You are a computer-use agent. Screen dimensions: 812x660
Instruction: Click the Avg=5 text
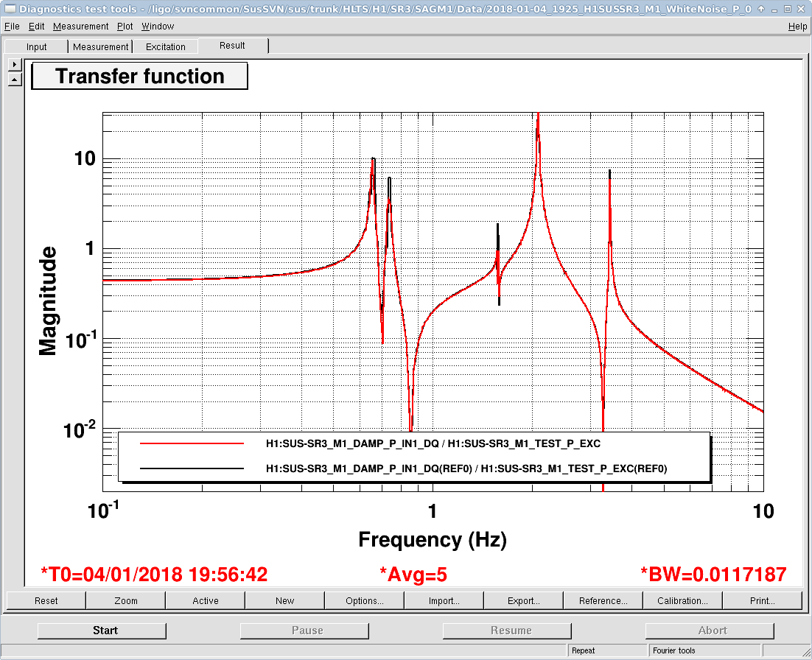click(413, 575)
